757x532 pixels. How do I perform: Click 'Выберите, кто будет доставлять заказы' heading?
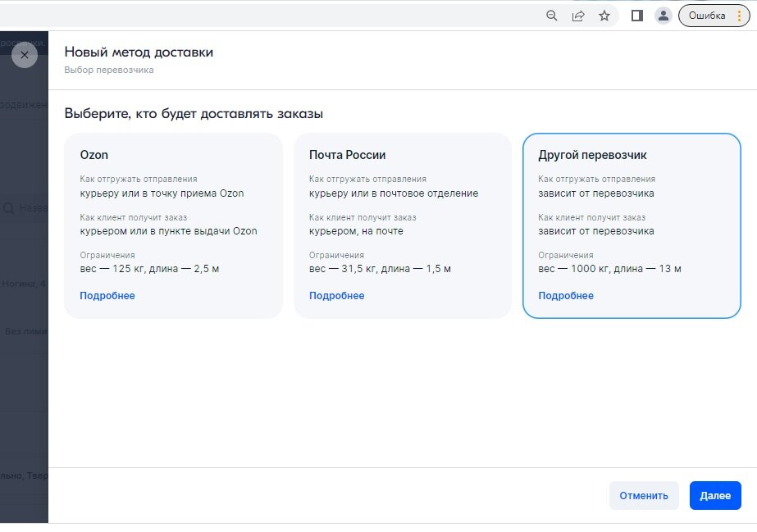click(x=194, y=114)
